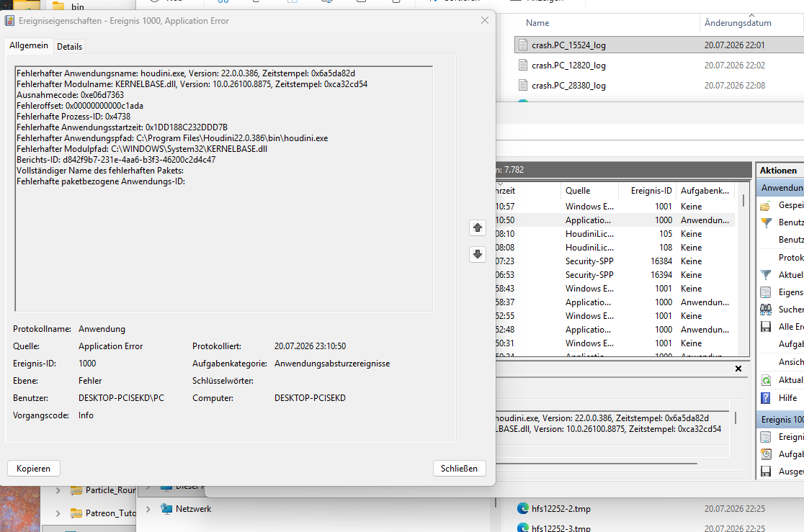This screenshot has height=532, width=804.
Task: Click the Edge icon of hfs12252-2.tmp
Action: pos(522,508)
